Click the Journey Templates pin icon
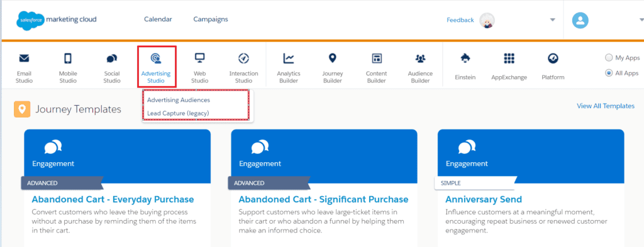Image resolution: width=644 pixels, height=247 pixels. (x=22, y=109)
